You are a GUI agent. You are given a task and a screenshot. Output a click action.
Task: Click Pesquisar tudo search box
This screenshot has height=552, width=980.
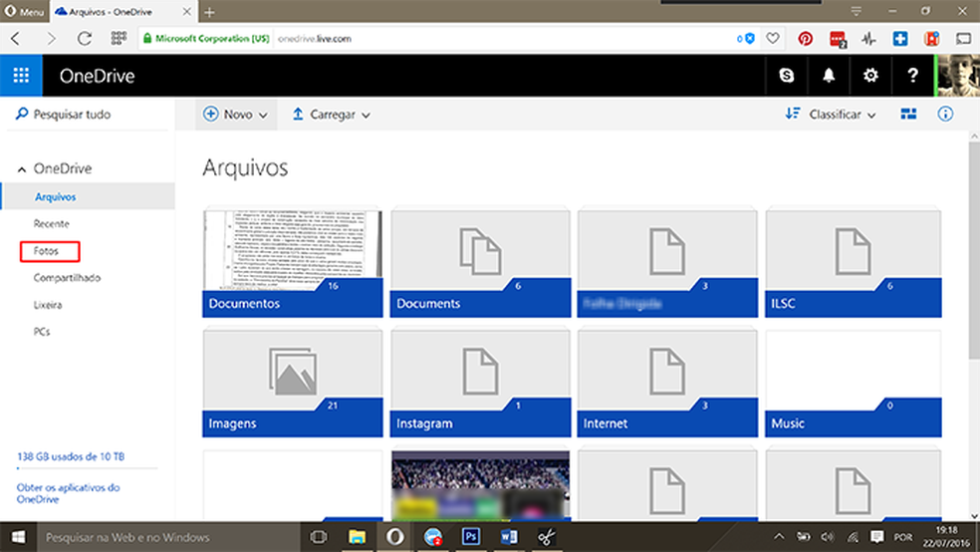coord(88,115)
